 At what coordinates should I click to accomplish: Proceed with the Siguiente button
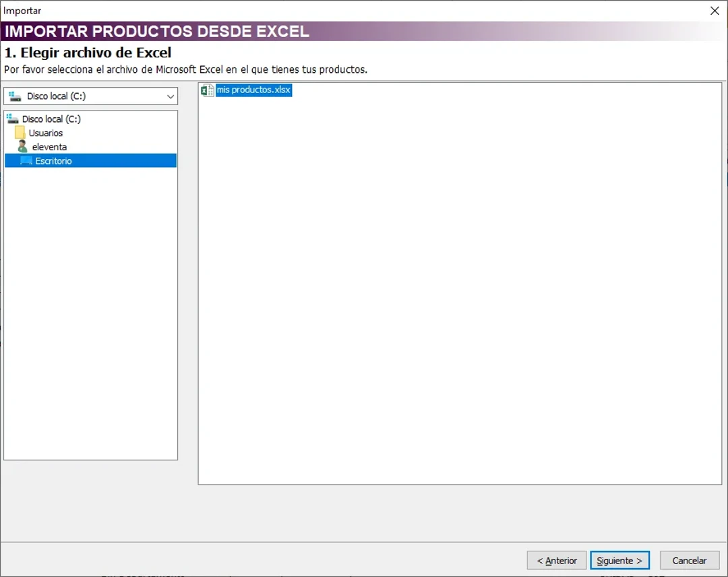pyautogui.click(x=619, y=560)
